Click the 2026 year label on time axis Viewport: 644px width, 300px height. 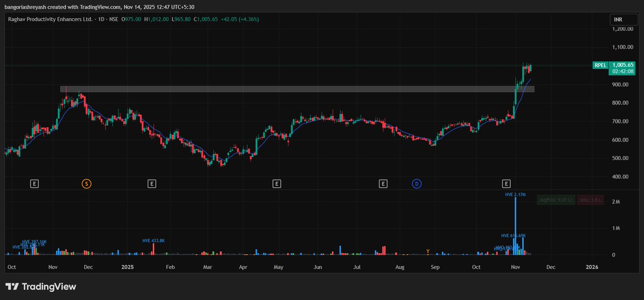click(x=592, y=266)
